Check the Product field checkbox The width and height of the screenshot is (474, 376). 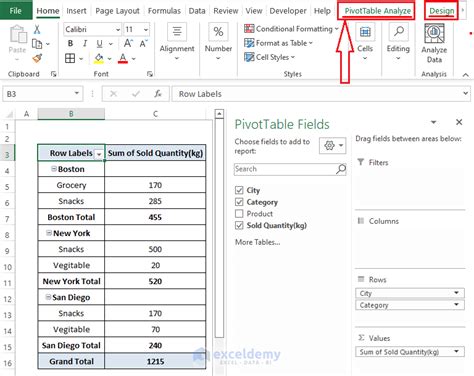[239, 213]
